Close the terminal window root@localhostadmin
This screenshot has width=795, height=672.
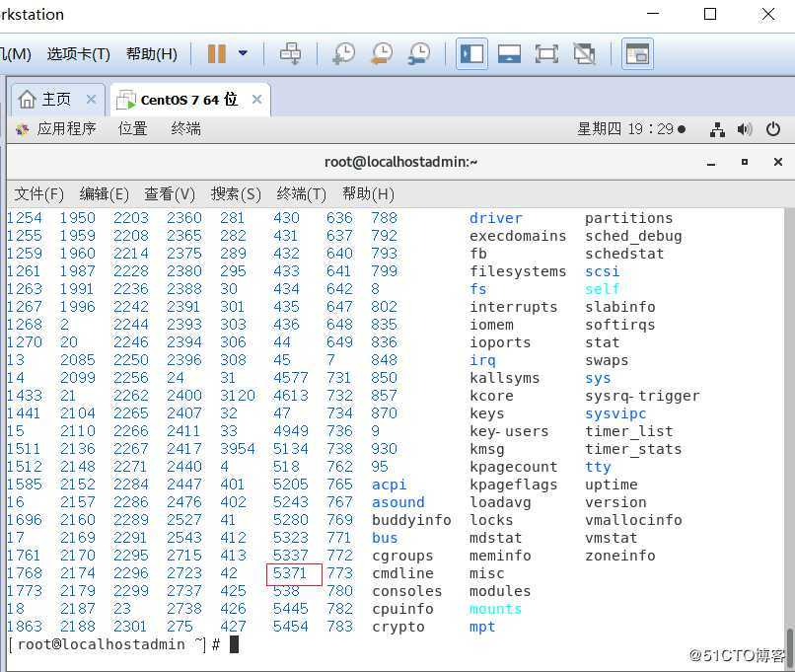tap(778, 162)
